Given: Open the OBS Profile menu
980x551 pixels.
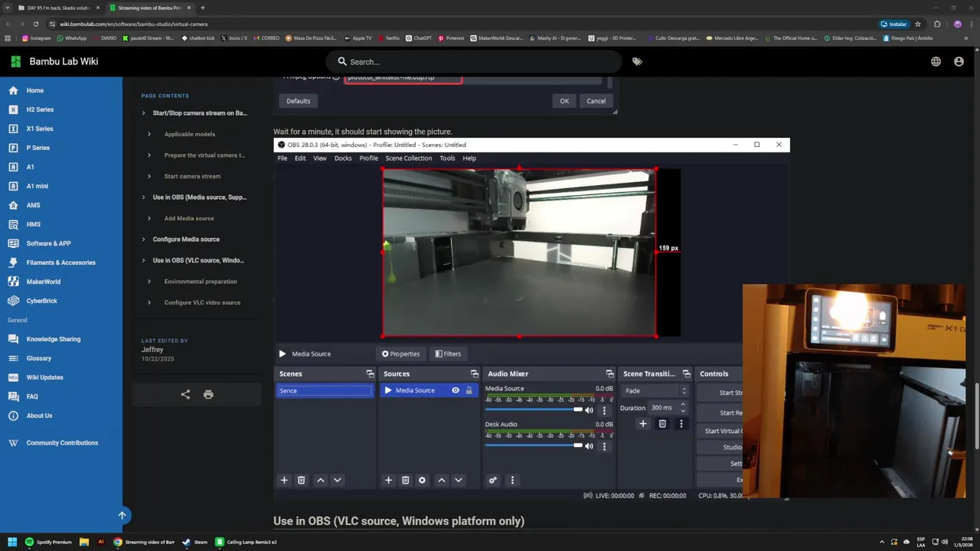Looking at the screenshot, I should [x=368, y=158].
